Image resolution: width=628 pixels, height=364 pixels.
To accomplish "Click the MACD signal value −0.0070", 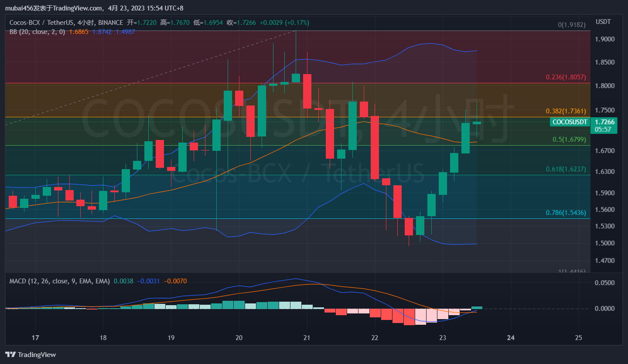I will [x=175, y=281].
